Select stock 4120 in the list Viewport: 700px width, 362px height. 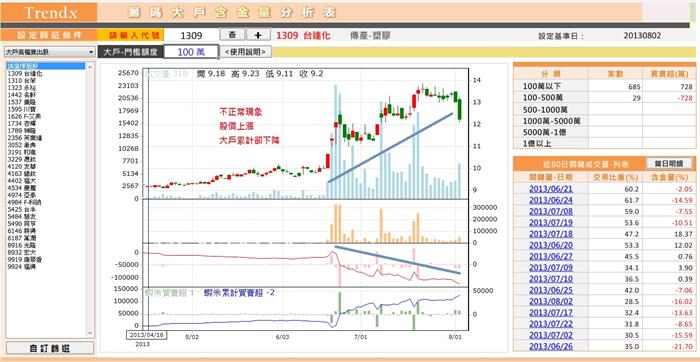[x=22, y=166]
